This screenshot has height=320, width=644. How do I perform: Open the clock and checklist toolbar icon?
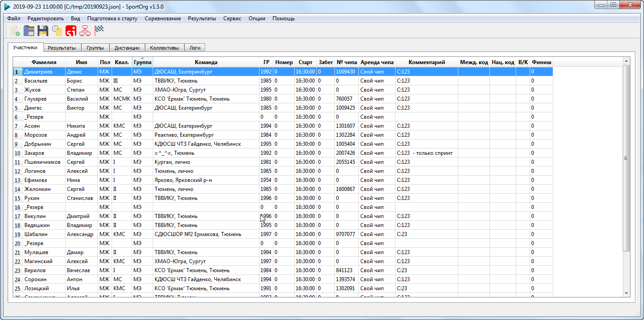57,31
